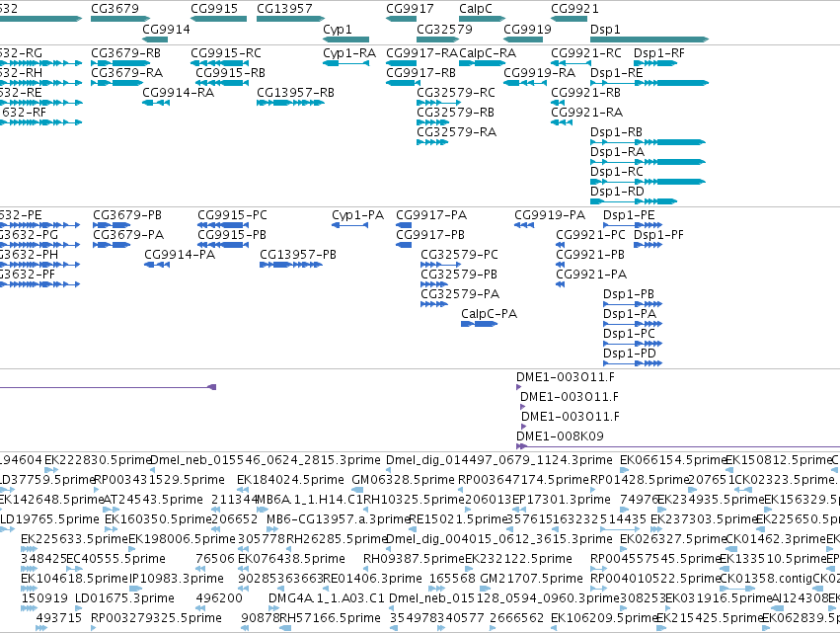The image size is (840, 633).
Task: Click the CG9921-PC protein label
Action: click(590, 235)
